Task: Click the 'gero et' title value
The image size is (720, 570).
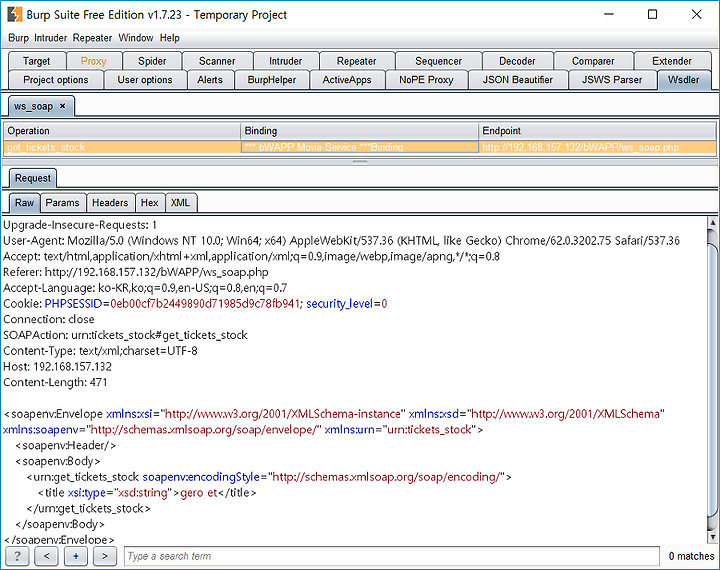Action: 198,493
